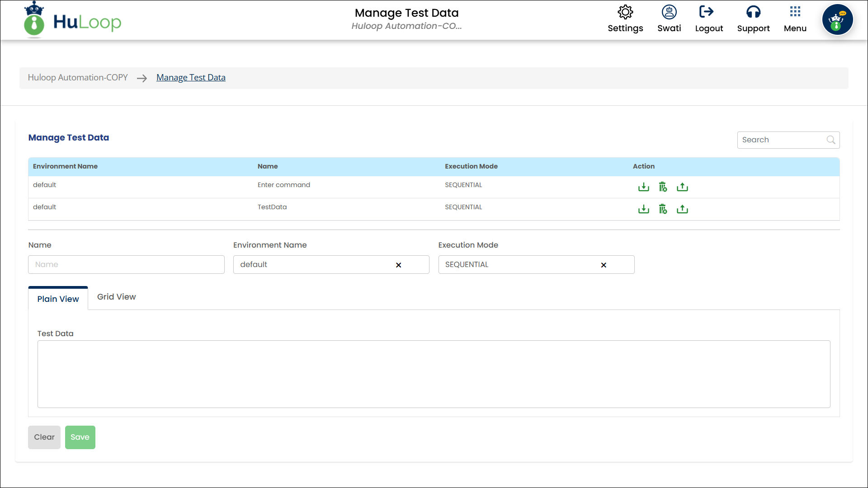Image resolution: width=868 pixels, height=488 pixels.
Task: Click inside the Test Data text area
Action: (434, 374)
